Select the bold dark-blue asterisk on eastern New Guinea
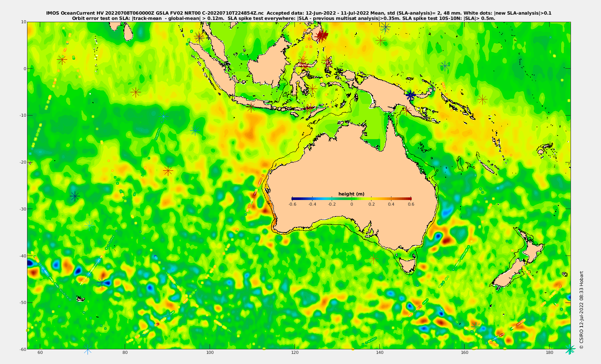The width and height of the screenshot is (601, 364). coord(411,95)
